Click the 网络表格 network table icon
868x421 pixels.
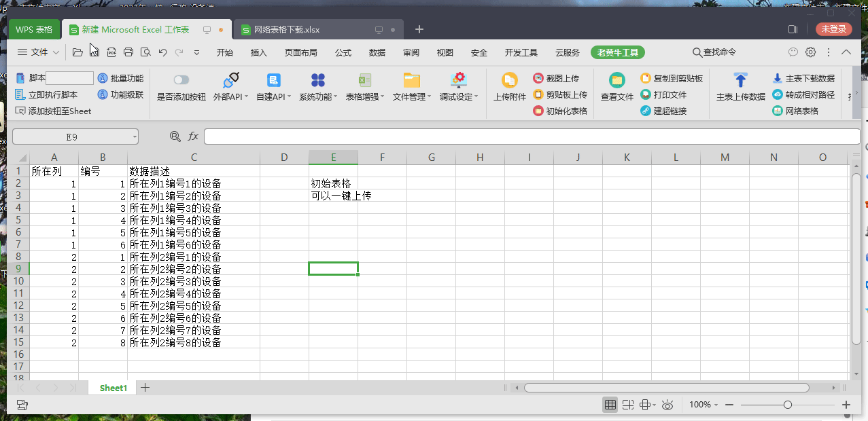[x=778, y=111]
